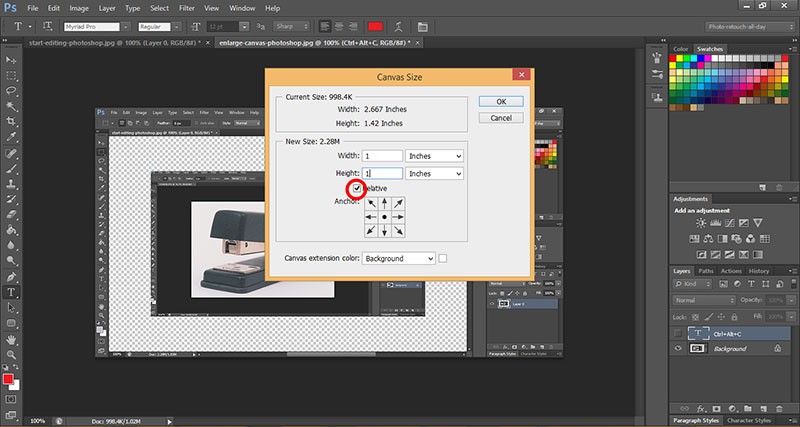Open the Width units dropdown
Viewport: 800px width, 427px height.
coord(435,156)
